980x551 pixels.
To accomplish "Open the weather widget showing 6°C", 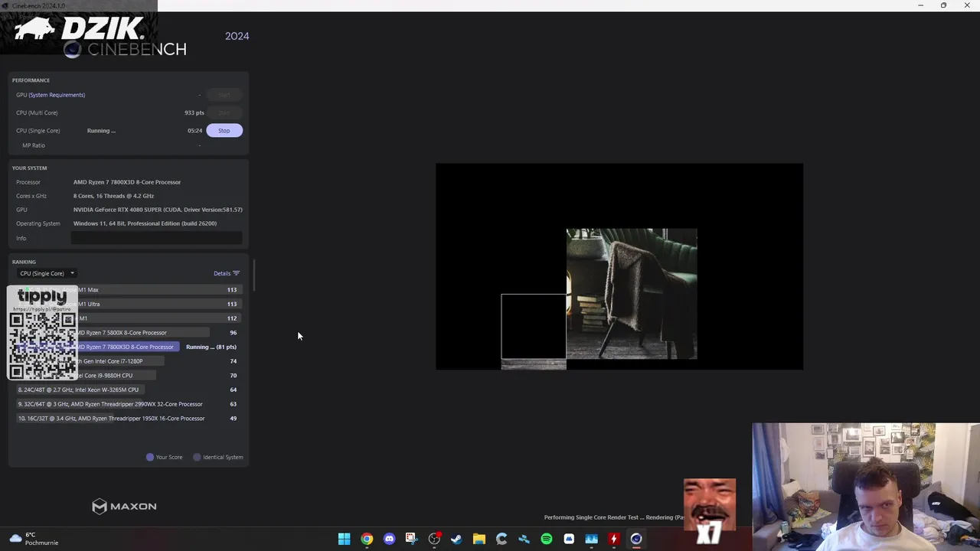I will point(34,539).
